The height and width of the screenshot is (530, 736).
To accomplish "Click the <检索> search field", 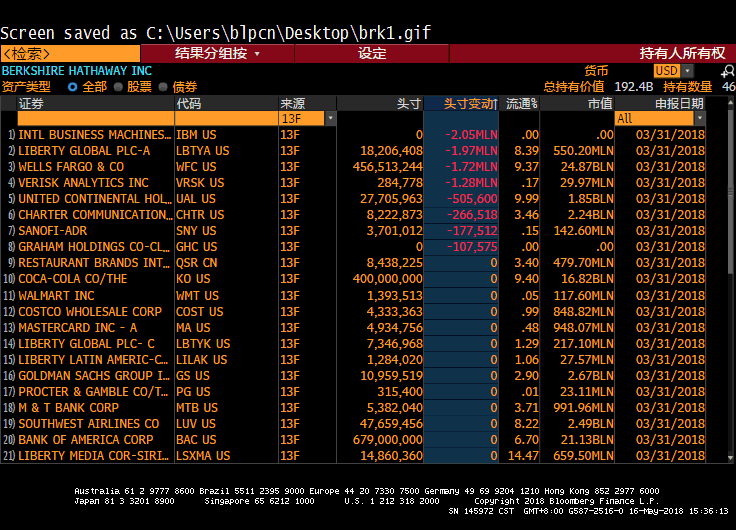I will point(70,54).
